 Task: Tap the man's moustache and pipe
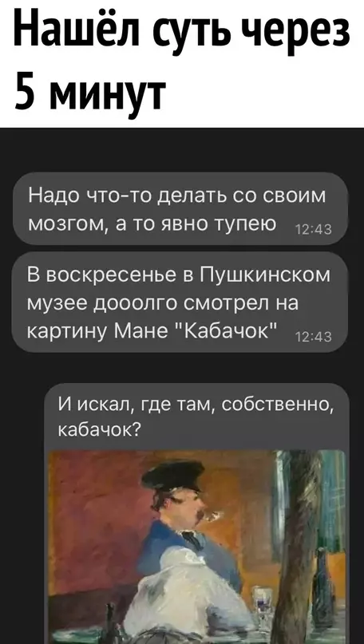click(x=208, y=514)
